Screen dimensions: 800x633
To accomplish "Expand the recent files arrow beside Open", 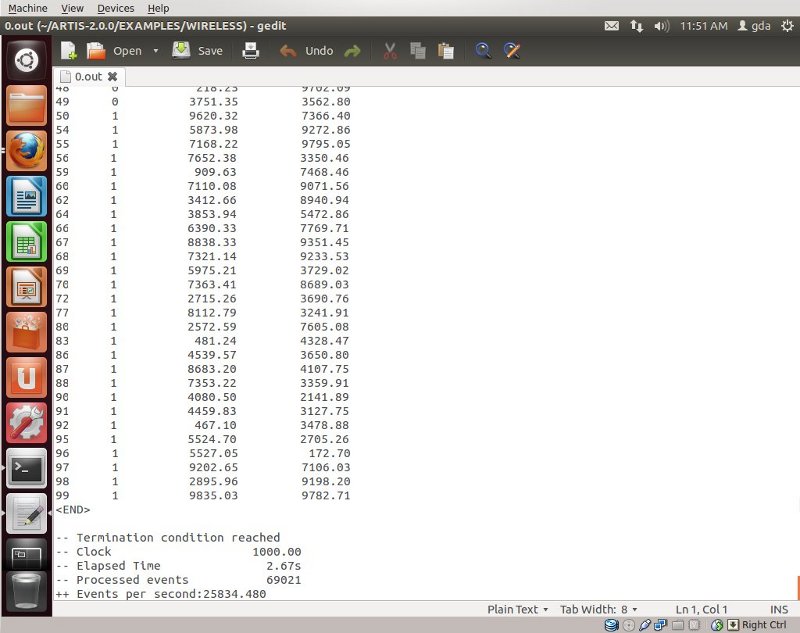I will 156,51.
